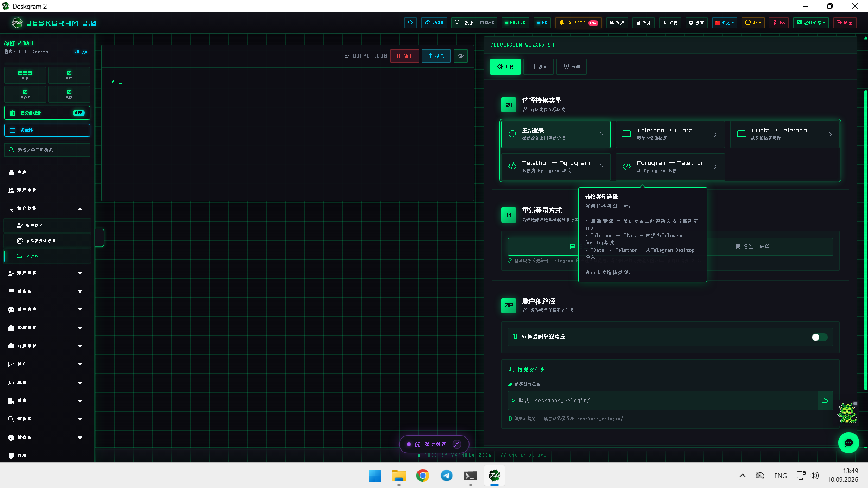Open the green terminal dropdown in the toolbar

tap(811, 23)
